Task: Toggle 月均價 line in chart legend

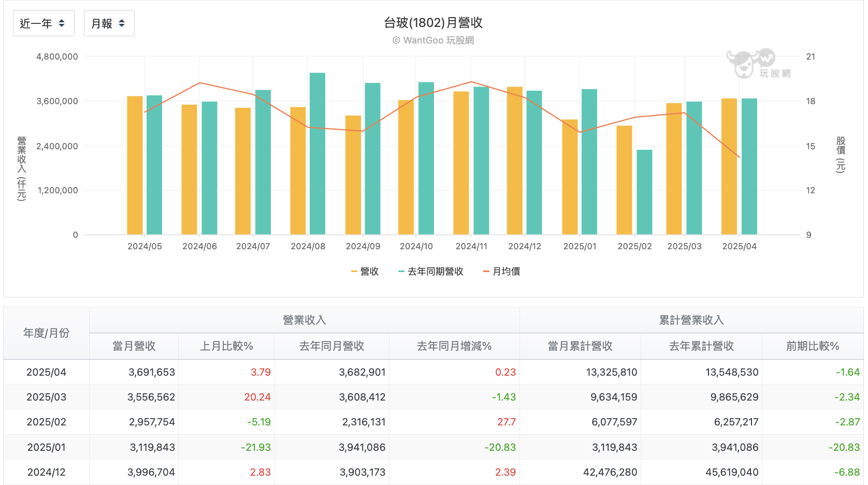Action: click(x=501, y=272)
